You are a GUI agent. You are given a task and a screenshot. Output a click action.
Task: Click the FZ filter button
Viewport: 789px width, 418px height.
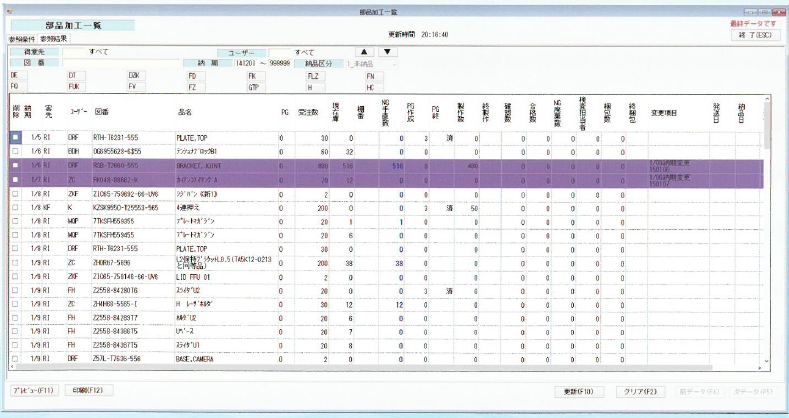tap(196, 87)
